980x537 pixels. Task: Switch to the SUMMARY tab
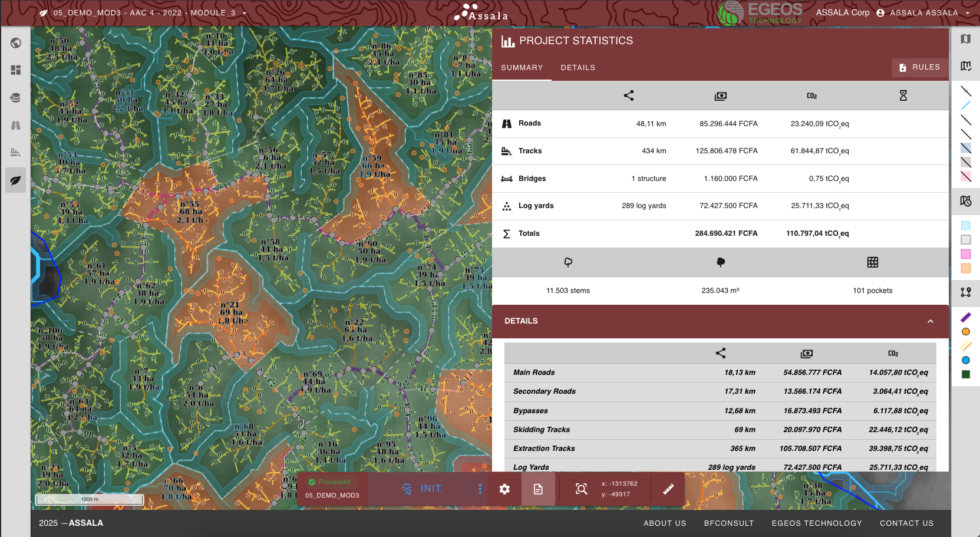click(x=522, y=68)
